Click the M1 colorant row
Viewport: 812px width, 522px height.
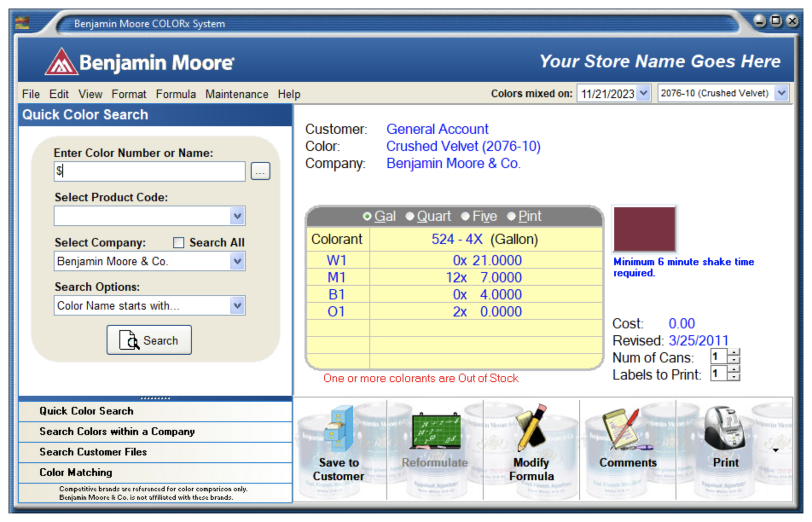pyautogui.click(x=455, y=277)
